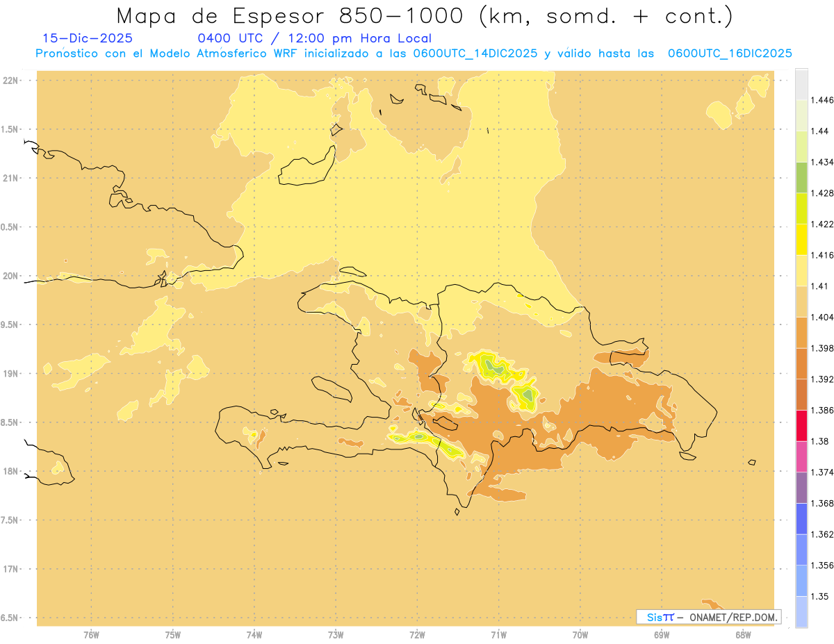Click the legend value "1.446"

tap(822, 100)
